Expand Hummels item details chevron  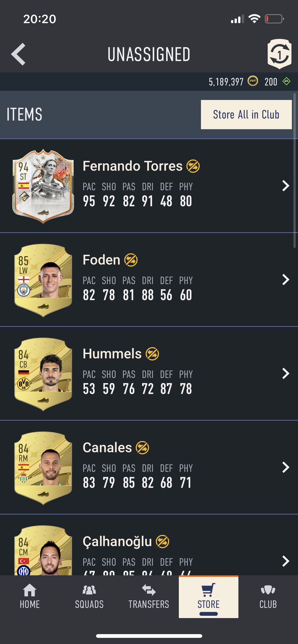click(x=286, y=373)
